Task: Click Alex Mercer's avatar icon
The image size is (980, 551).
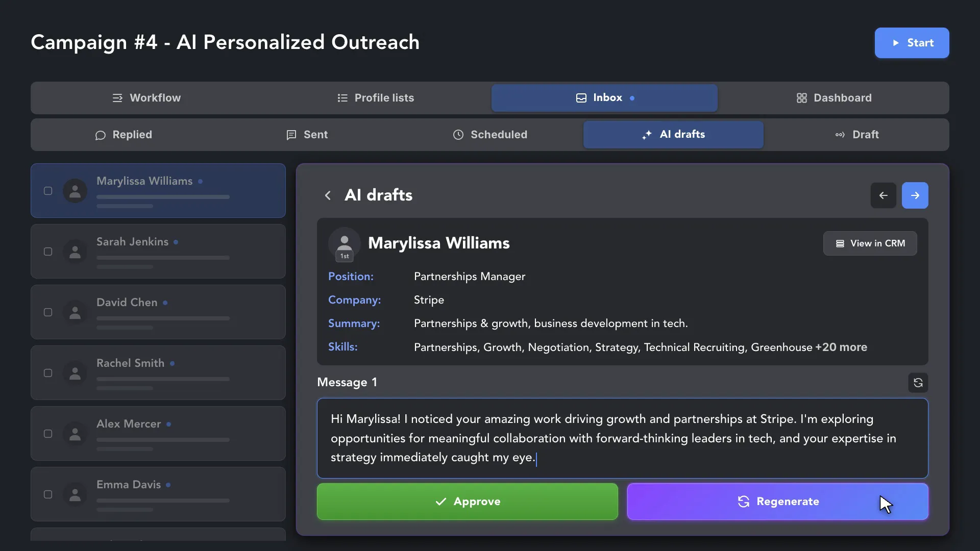Action: click(x=75, y=434)
